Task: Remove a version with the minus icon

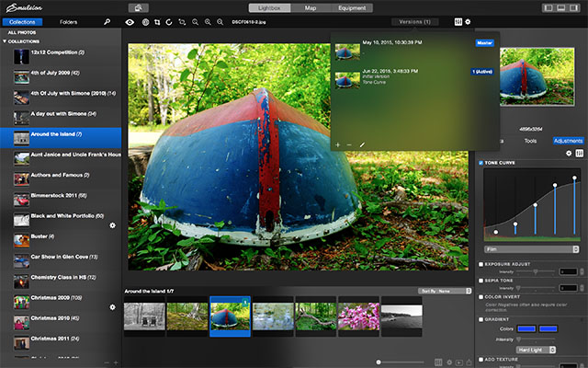Action: (349, 144)
